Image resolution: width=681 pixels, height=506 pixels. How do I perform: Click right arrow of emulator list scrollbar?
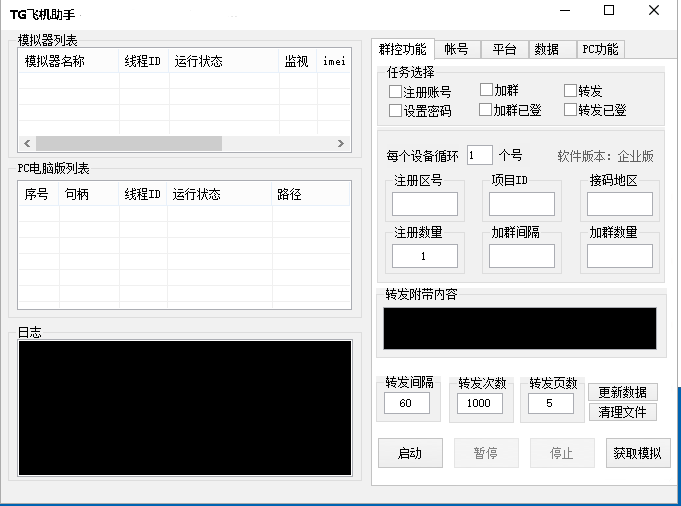pyautogui.click(x=341, y=143)
